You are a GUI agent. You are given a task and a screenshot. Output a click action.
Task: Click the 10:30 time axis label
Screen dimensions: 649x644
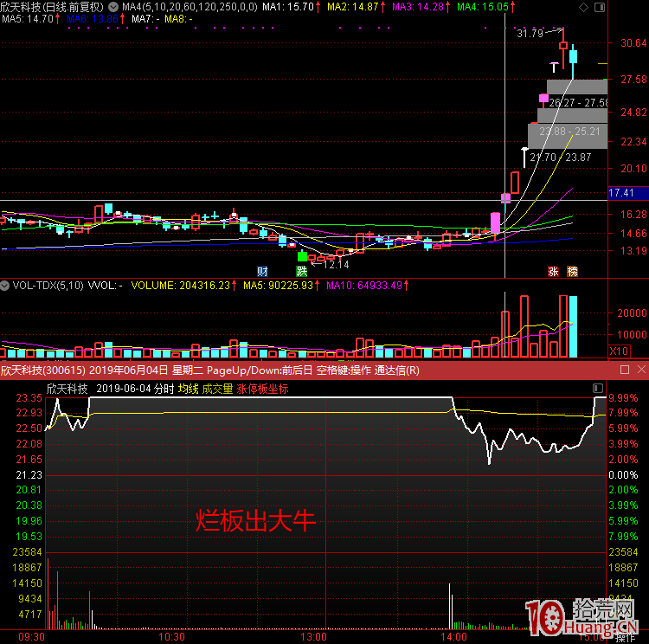pos(172,636)
